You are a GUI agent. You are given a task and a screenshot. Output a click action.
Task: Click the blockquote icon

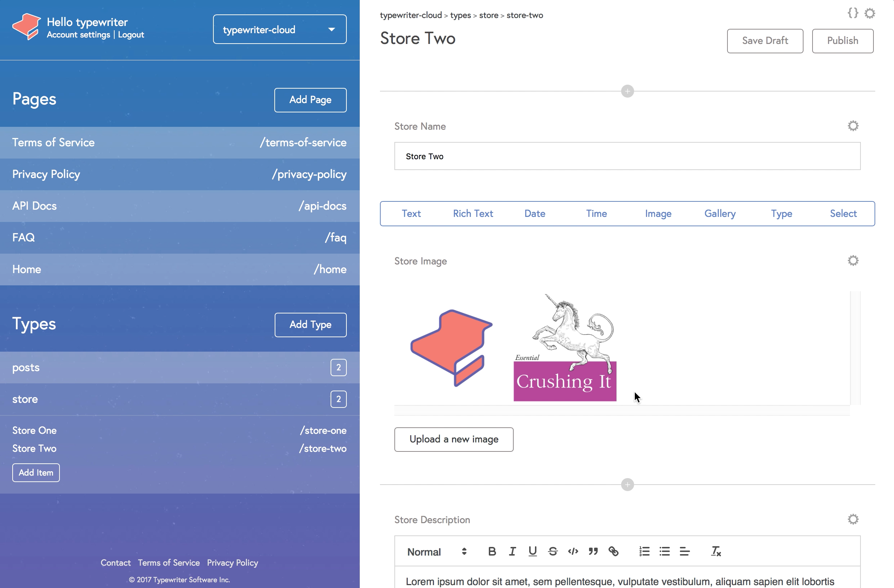pos(593,551)
